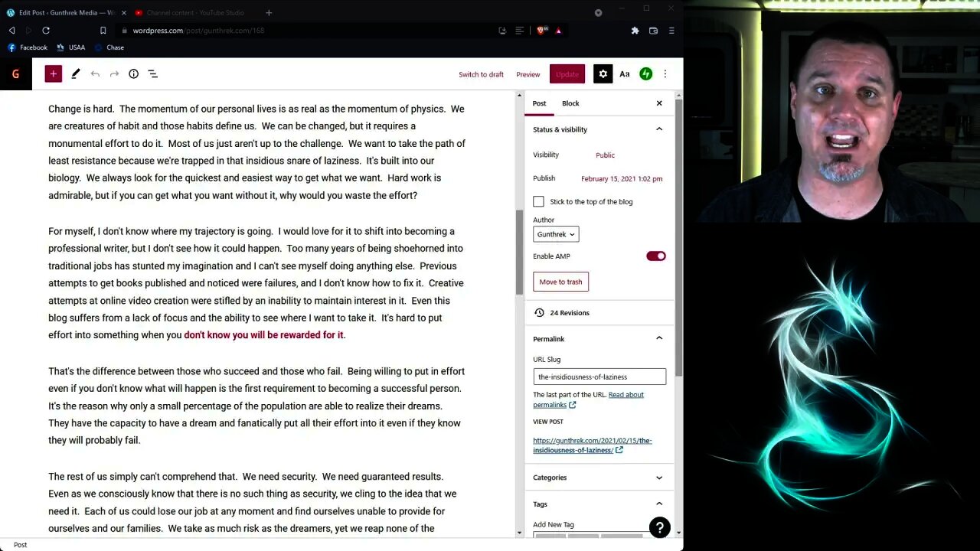Click the bold red linked text in paragraph
This screenshot has height=551, width=980.
(x=263, y=335)
